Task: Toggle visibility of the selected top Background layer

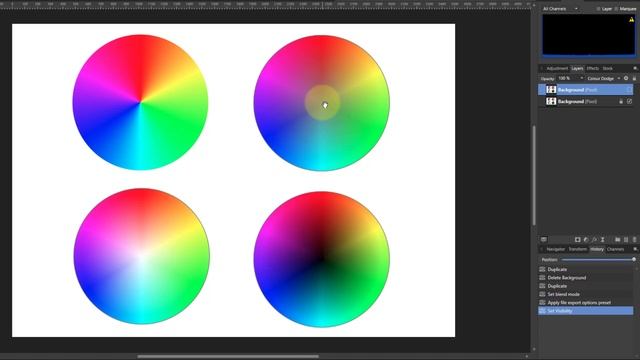Action: point(629,89)
